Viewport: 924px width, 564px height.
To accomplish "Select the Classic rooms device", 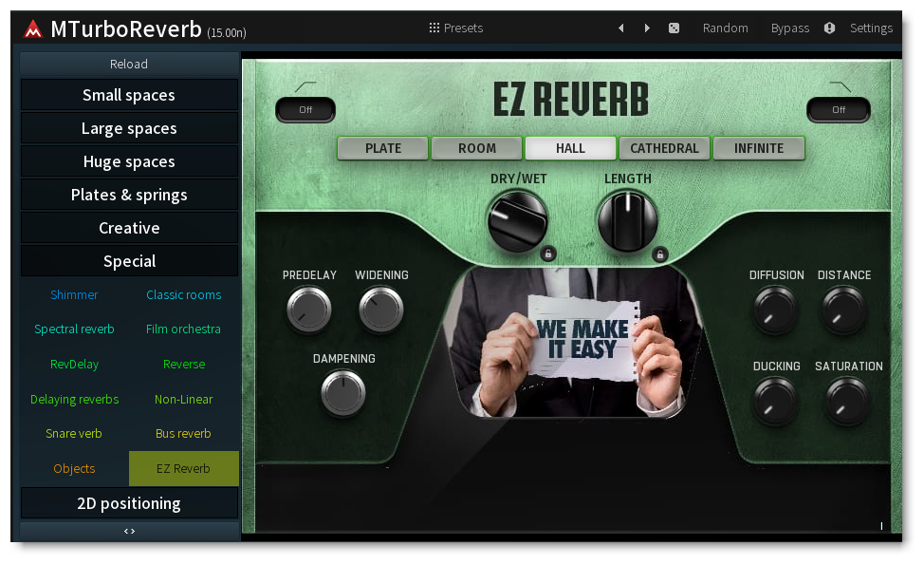I will (184, 294).
